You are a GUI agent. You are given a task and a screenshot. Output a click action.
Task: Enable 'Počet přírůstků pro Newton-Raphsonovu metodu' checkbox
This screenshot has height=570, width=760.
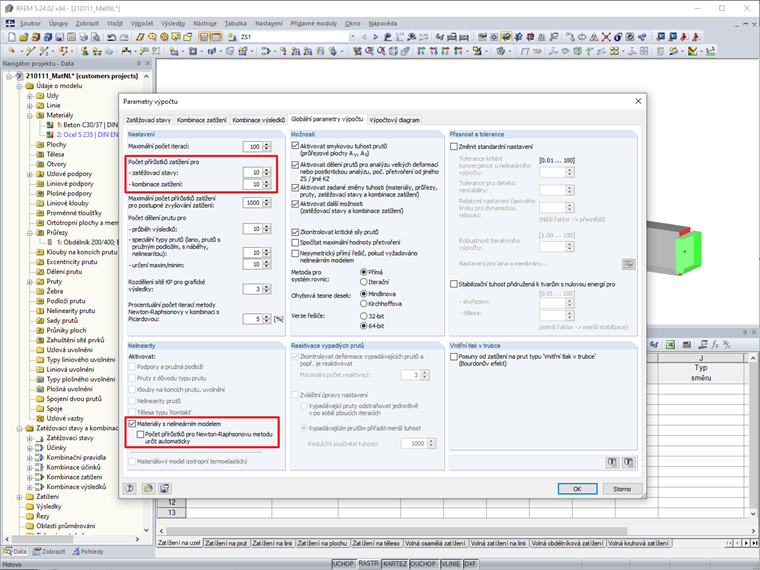click(x=141, y=434)
